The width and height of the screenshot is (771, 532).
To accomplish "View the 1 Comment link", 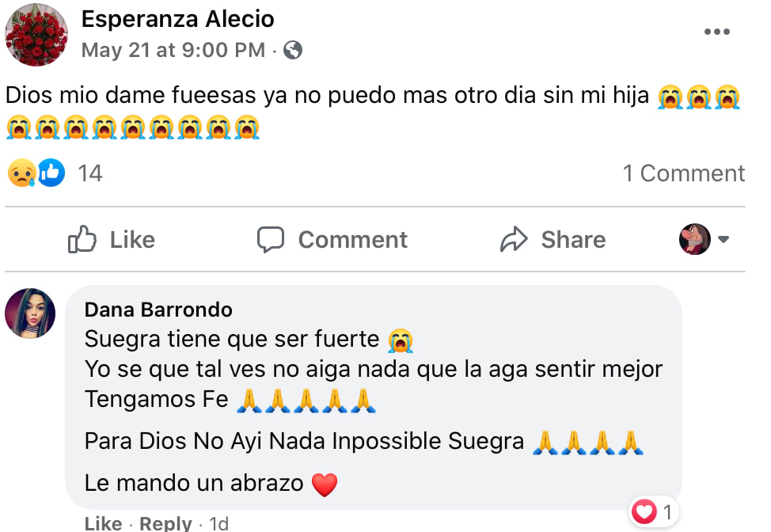I will coord(683,173).
